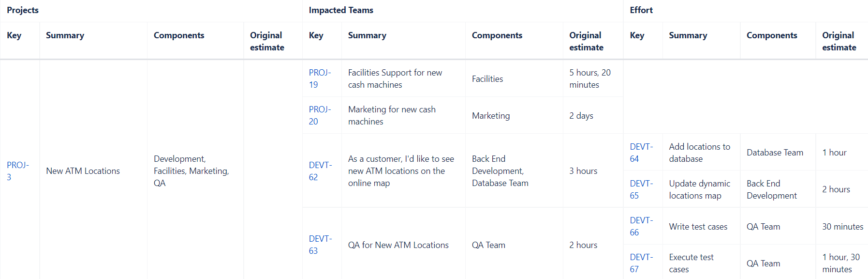868x279 pixels.
Task: Click the Projects group header
Action: pyautogui.click(x=23, y=10)
